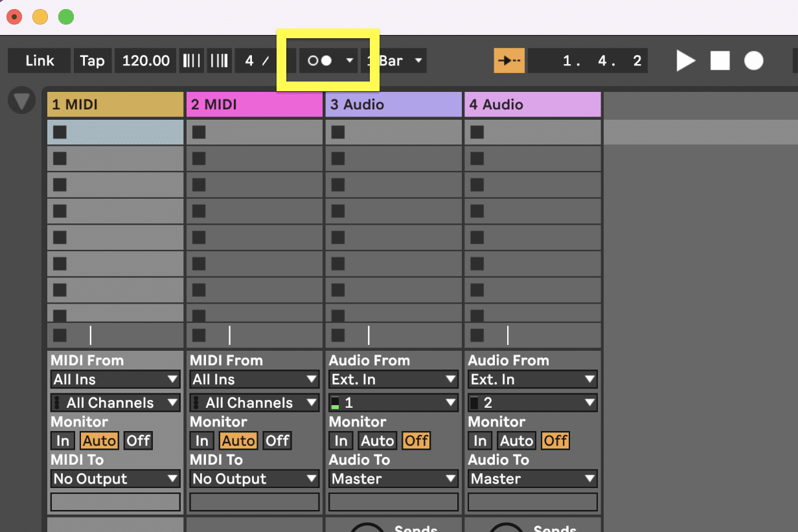The width and height of the screenshot is (798, 532).
Task: Start playback with the Play button
Action: click(685, 60)
